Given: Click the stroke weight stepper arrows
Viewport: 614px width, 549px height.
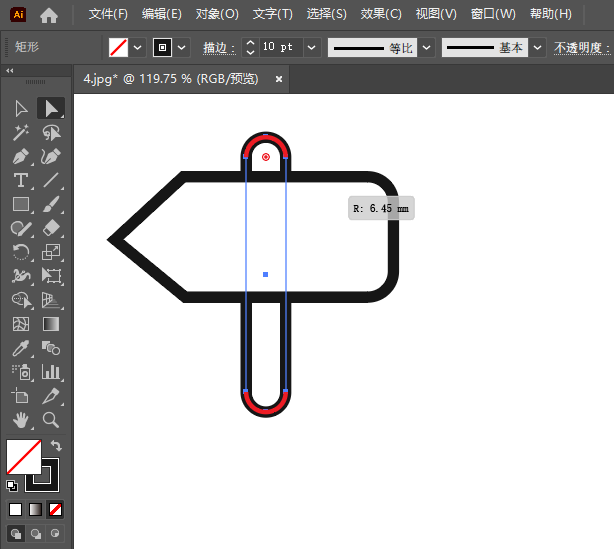Looking at the screenshot, I should (250, 48).
